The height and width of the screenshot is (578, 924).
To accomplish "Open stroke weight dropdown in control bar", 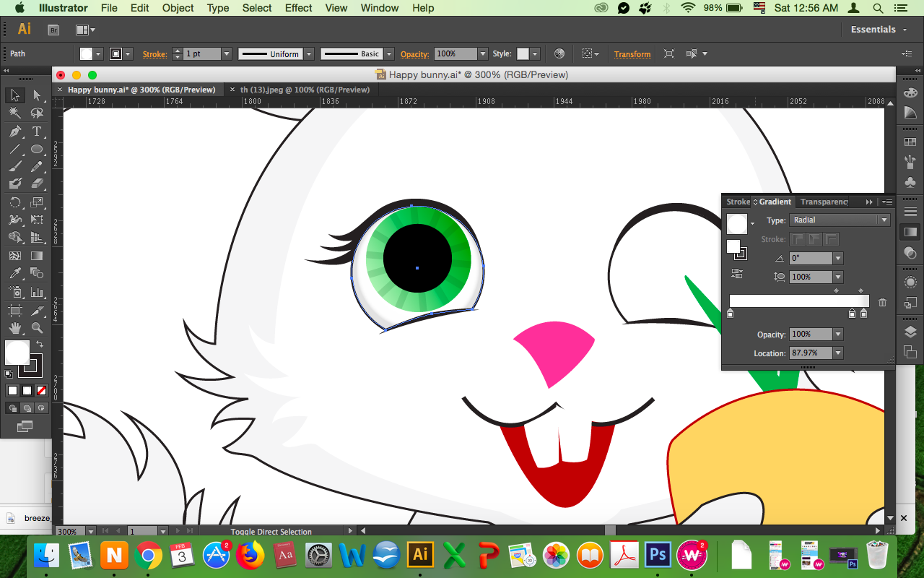I will [227, 54].
